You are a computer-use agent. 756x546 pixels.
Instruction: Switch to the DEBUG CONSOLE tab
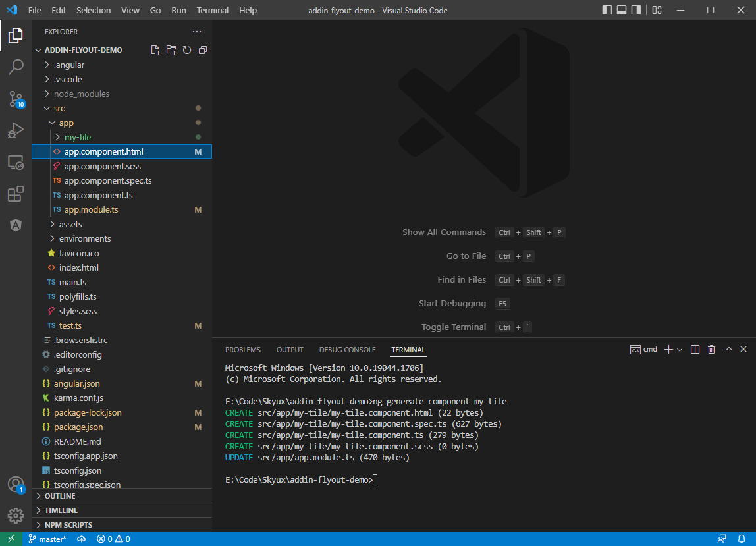click(x=347, y=350)
